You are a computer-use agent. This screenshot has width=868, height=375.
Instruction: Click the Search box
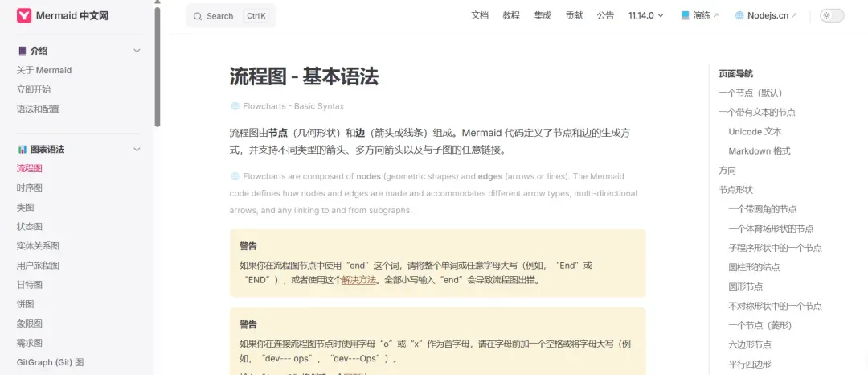coord(231,15)
